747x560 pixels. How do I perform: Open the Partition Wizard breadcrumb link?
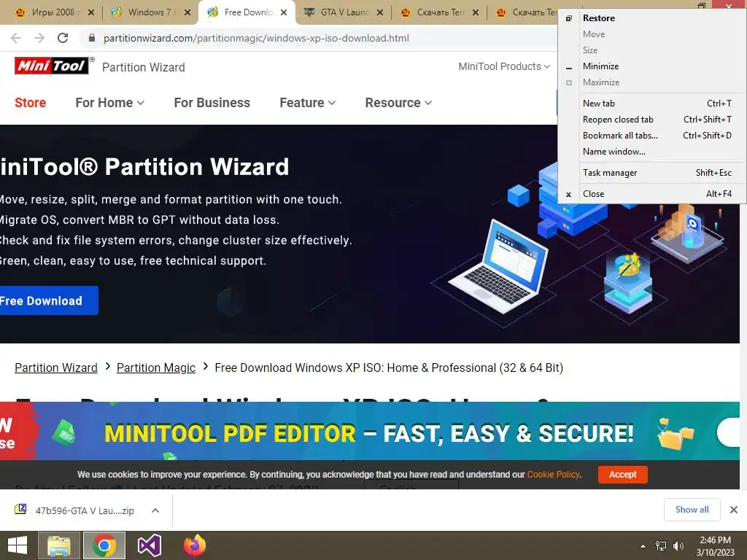56,367
